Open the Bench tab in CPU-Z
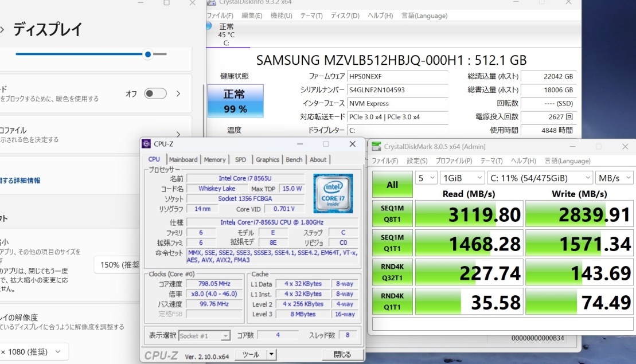 point(294,160)
